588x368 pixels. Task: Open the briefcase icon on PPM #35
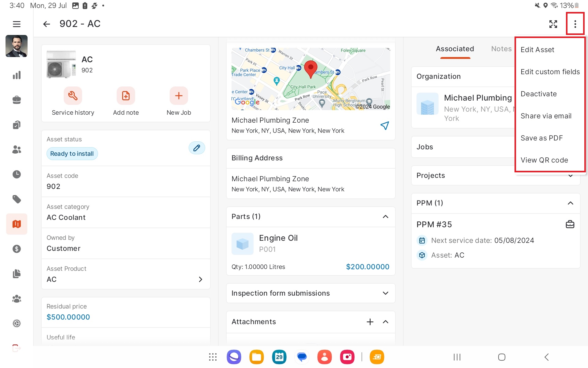pyautogui.click(x=570, y=224)
